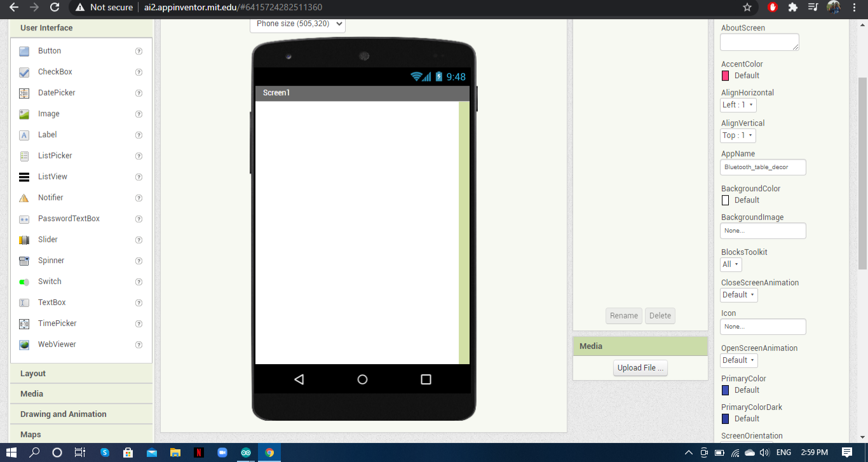Select the Label component icon
The height and width of the screenshot is (462, 868).
click(24, 135)
